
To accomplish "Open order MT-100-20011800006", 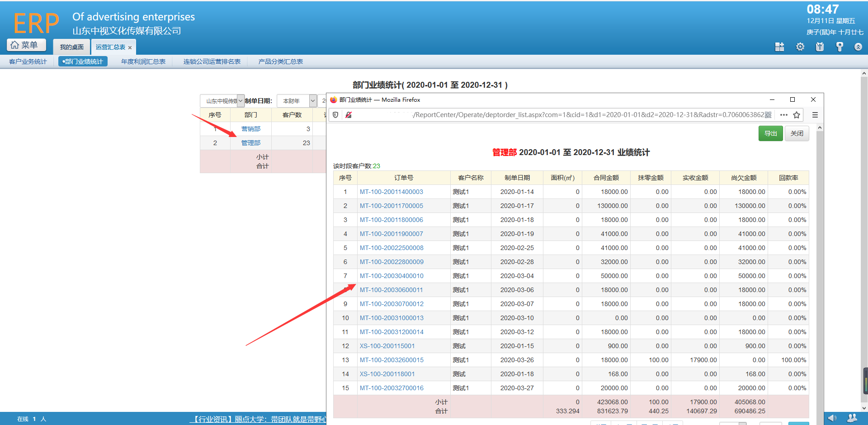I will 392,220.
